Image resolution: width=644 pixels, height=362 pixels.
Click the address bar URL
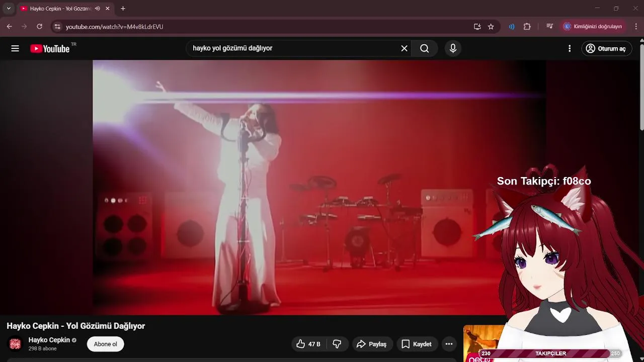114,27
